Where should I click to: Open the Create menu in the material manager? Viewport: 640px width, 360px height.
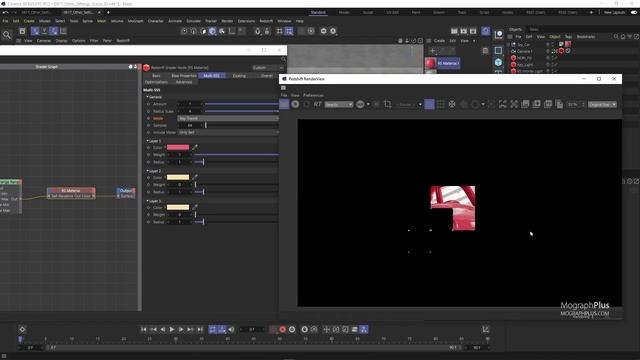click(x=439, y=41)
